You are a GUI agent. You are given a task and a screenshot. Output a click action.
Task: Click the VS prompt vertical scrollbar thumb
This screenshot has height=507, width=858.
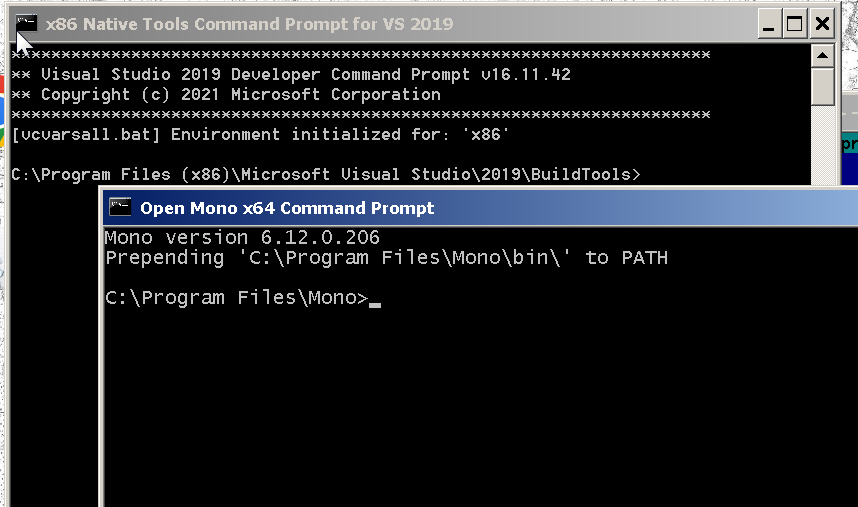(x=823, y=86)
